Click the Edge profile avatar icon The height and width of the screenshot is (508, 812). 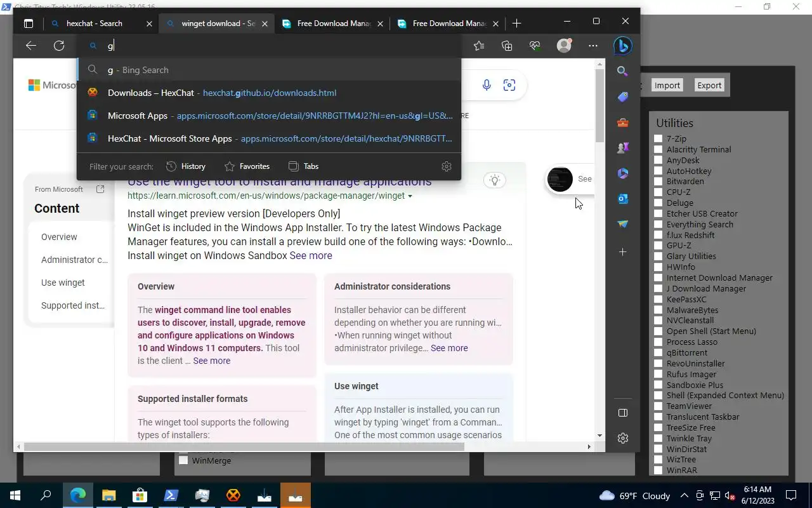pyautogui.click(x=564, y=46)
